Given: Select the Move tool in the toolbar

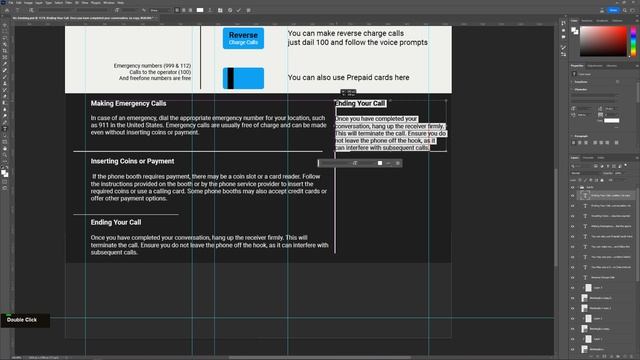Looking at the screenshot, I should click(5, 25).
